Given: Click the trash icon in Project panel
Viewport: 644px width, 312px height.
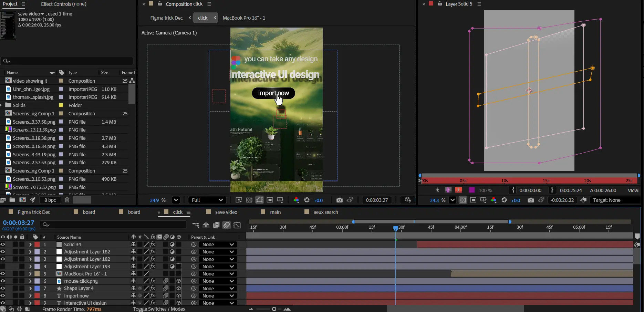Looking at the screenshot, I should point(67,200).
